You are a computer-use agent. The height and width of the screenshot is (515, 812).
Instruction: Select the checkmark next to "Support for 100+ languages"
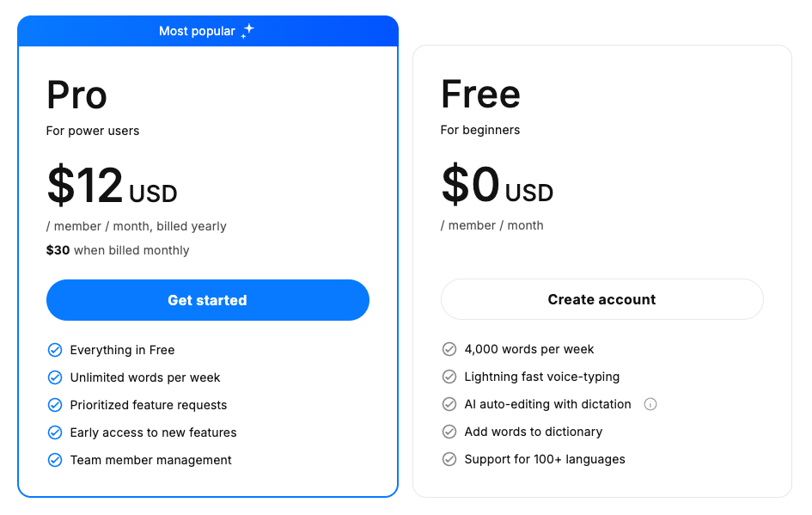click(449, 459)
